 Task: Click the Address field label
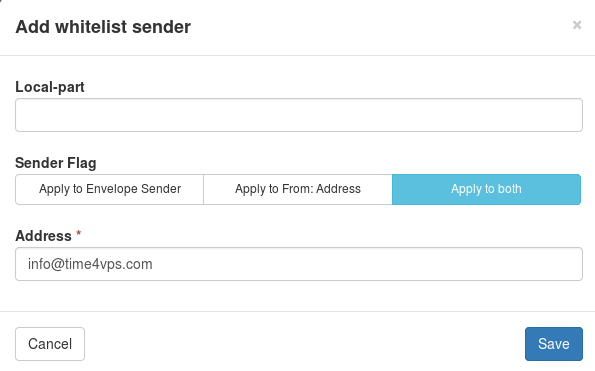pyautogui.click(x=43, y=236)
